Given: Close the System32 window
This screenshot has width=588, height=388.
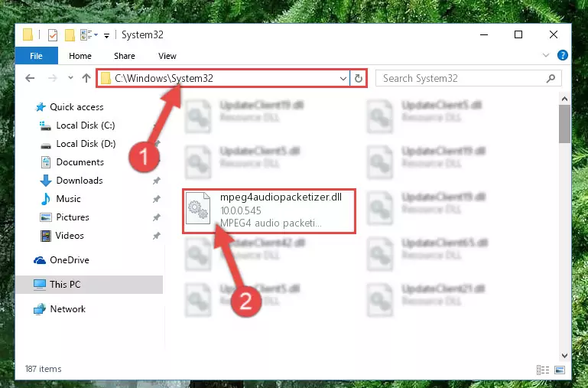Looking at the screenshot, I should pyautogui.click(x=553, y=35).
